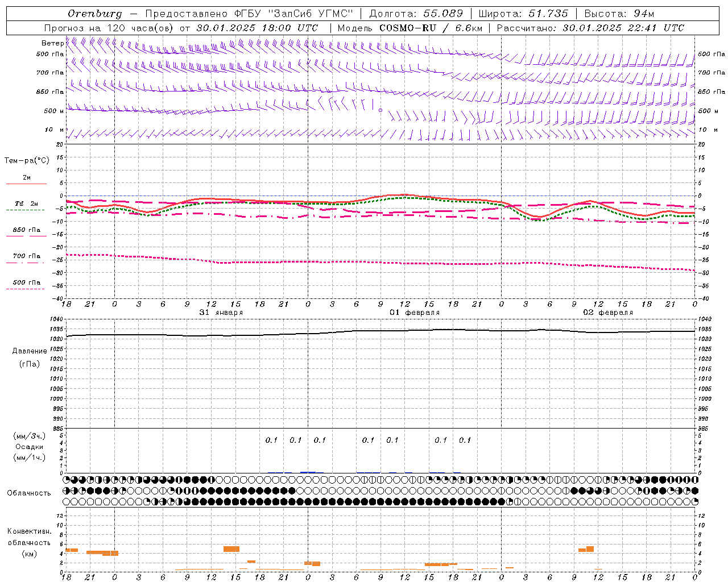Viewport: 728px width, 582px height.
Task: Select the calculated time 30.01.2025 22:41 UTC
Action: click(x=623, y=28)
